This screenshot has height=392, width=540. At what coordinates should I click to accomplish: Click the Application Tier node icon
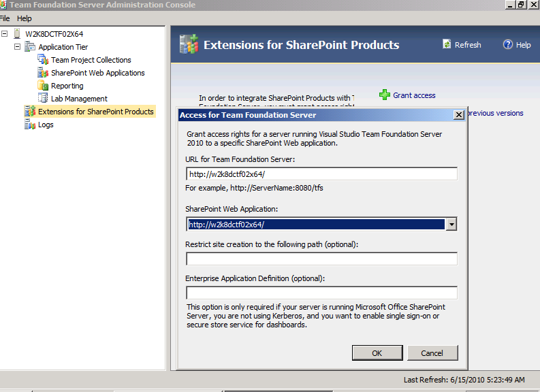pos(30,47)
